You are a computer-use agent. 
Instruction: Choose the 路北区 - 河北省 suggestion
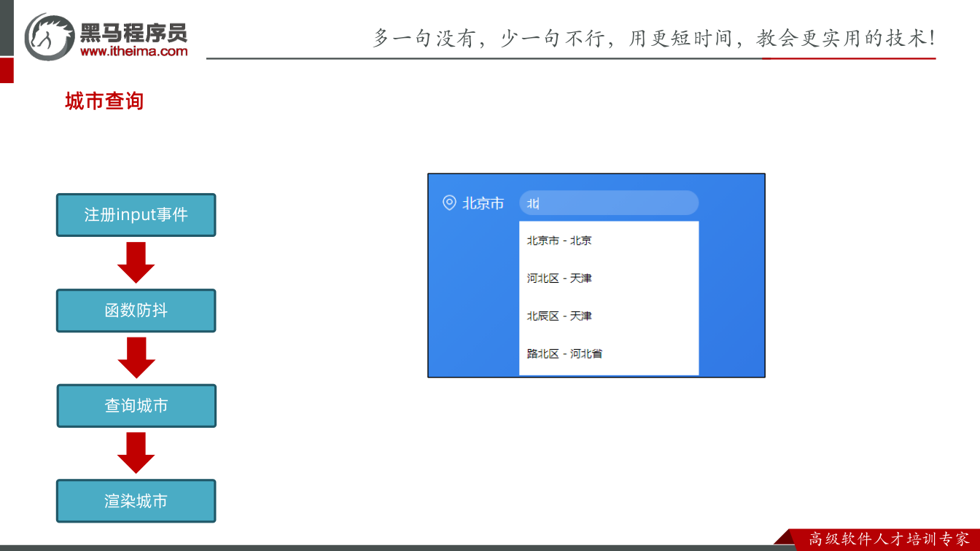609,354
